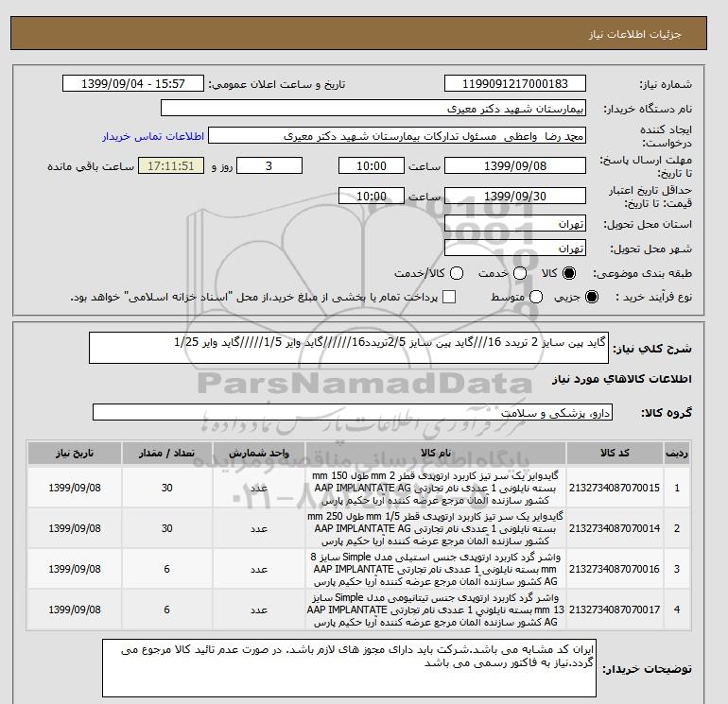Screen dimensions: 728x704
Task: Click ردیف column header
Action: (676, 453)
